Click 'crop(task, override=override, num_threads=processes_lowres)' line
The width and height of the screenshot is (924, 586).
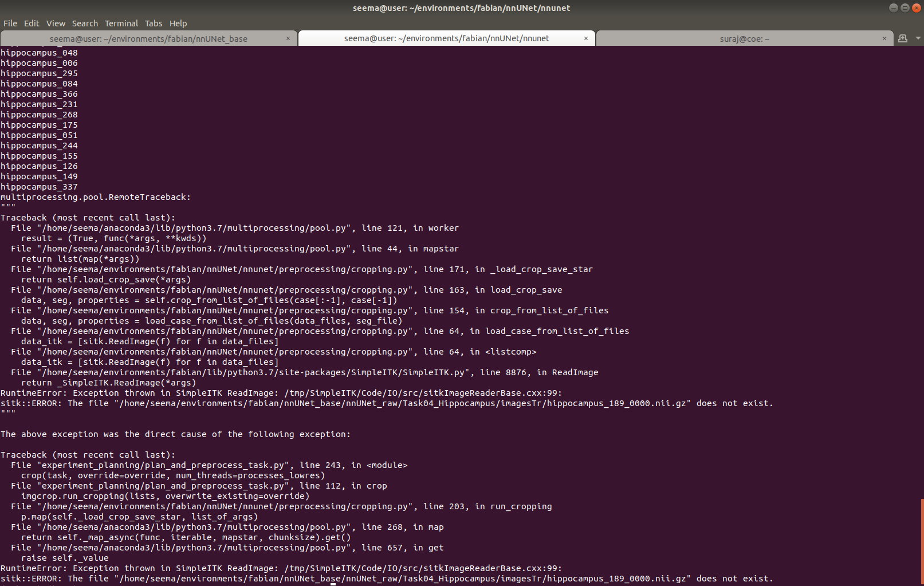pos(173,475)
